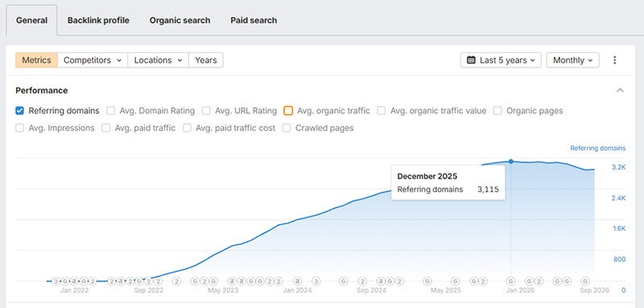Click the first '3' marker at chart start
This screenshot has height=308, width=644.
click(56, 281)
